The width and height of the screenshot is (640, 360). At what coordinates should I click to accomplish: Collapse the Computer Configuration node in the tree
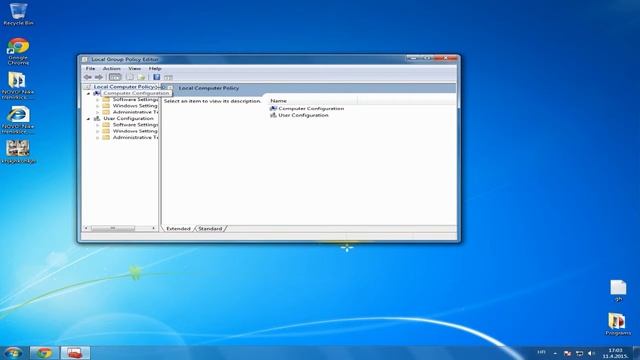(x=89, y=93)
